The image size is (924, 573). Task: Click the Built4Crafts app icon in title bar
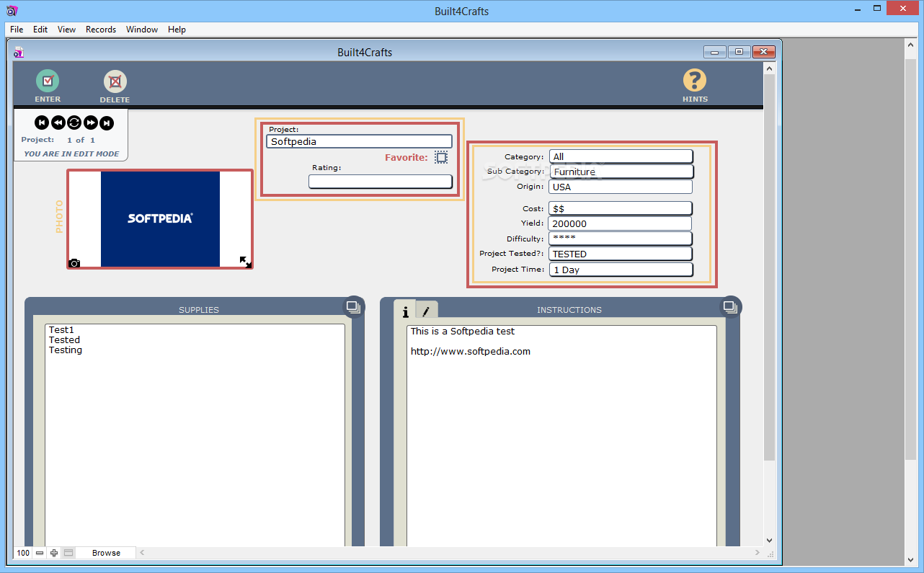click(12, 11)
